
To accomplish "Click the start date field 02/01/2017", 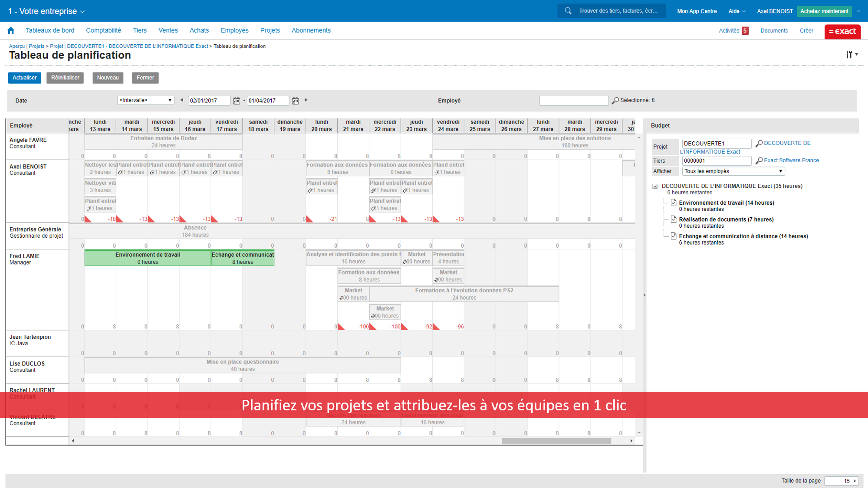I will (x=209, y=101).
